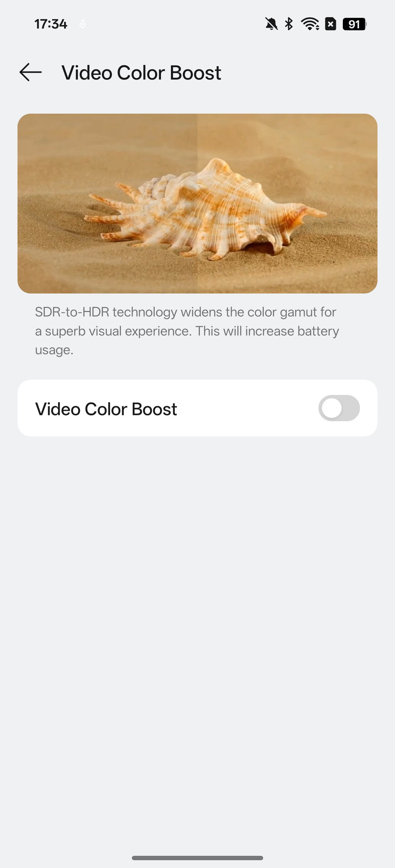The width and height of the screenshot is (395, 868).
Task: Tap the Video Color Boost row label
Action: click(x=106, y=409)
